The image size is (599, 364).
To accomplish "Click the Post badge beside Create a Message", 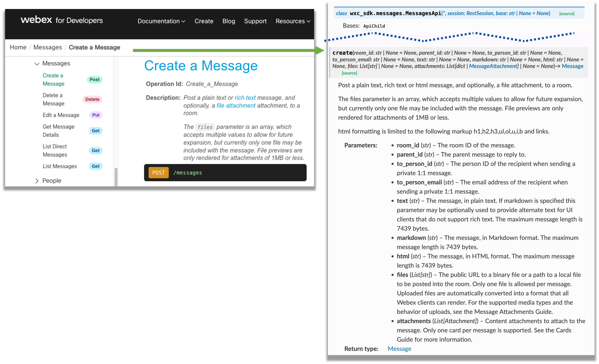I will pos(95,79).
